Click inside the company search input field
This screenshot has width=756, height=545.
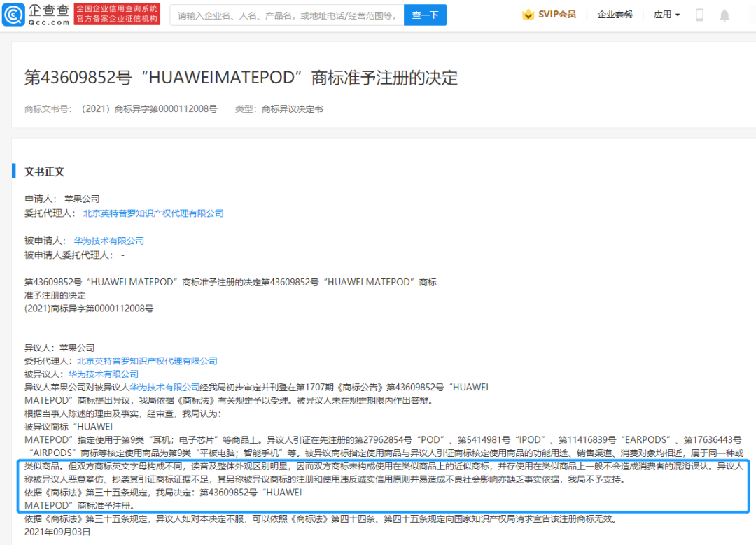point(287,14)
